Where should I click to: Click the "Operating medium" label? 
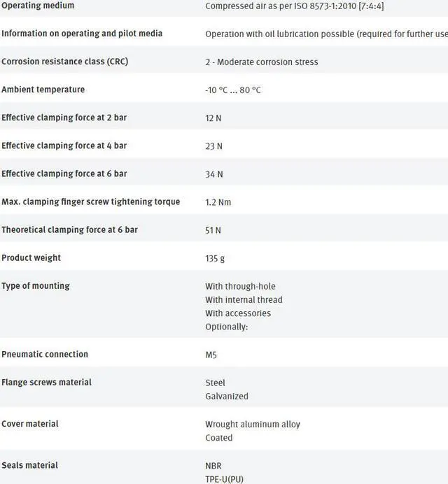(x=38, y=6)
